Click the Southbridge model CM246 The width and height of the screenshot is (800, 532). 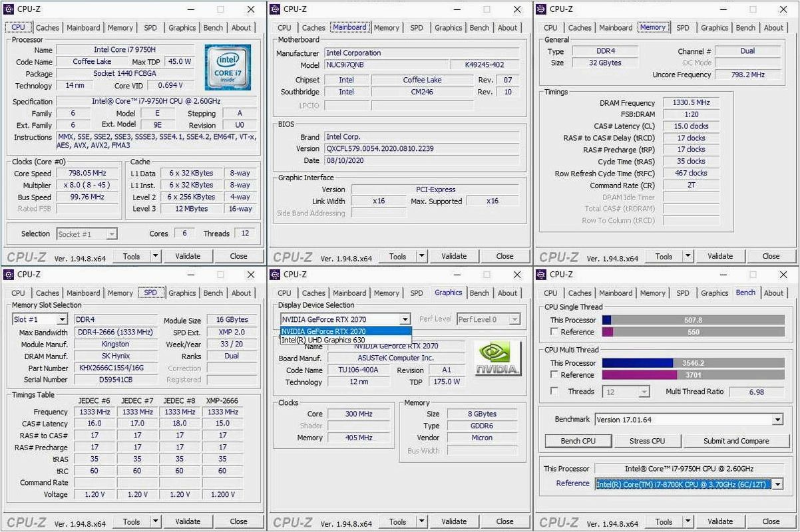click(x=421, y=92)
